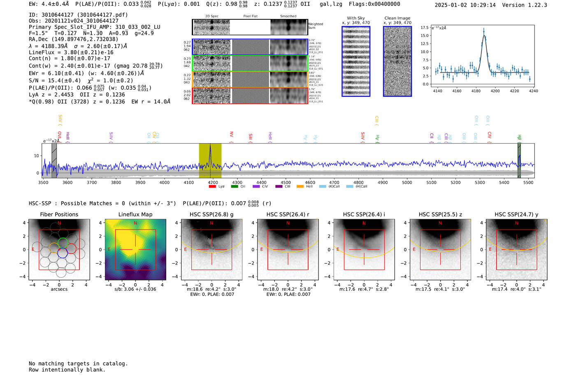Click the 's/b: 3.06 +/- 0.036' label
The width and height of the screenshot is (576, 392).
tap(135, 289)
